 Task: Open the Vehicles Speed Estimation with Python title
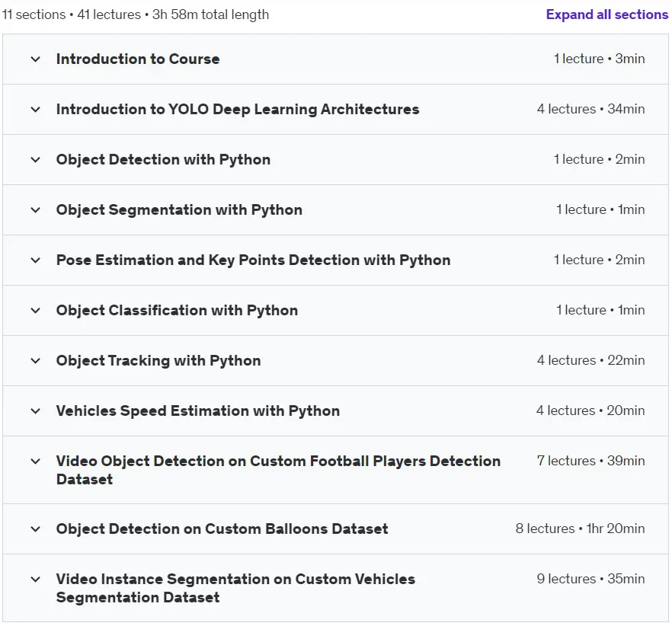click(198, 411)
